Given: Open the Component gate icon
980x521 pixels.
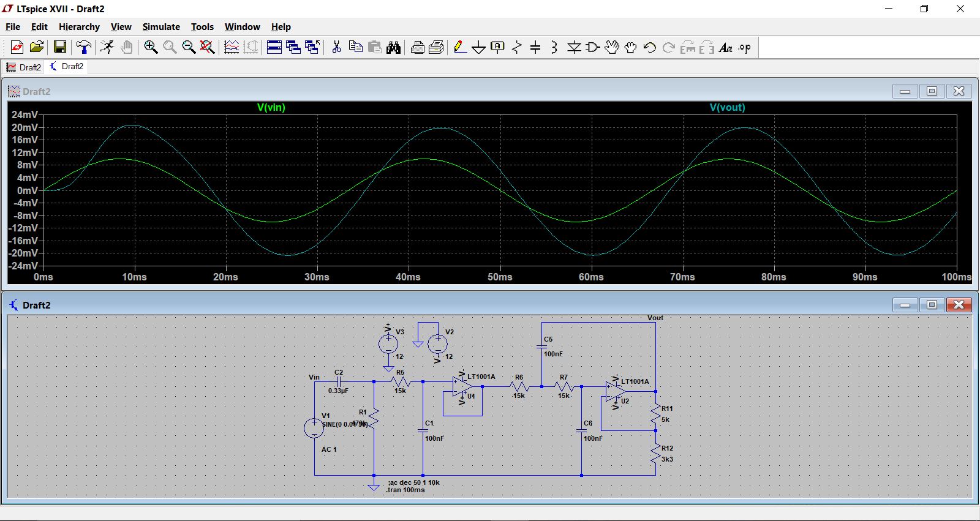Looking at the screenshot, I should [x=593, y=47].
